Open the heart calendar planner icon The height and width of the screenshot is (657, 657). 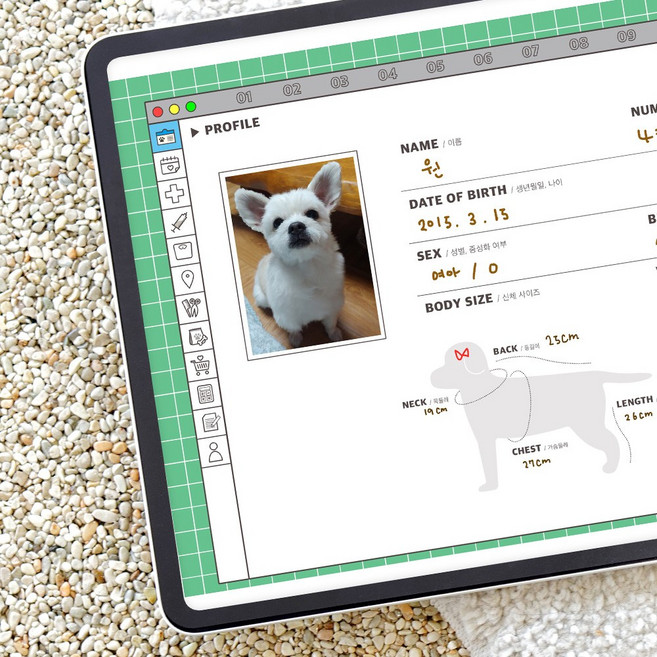[170, 166]
